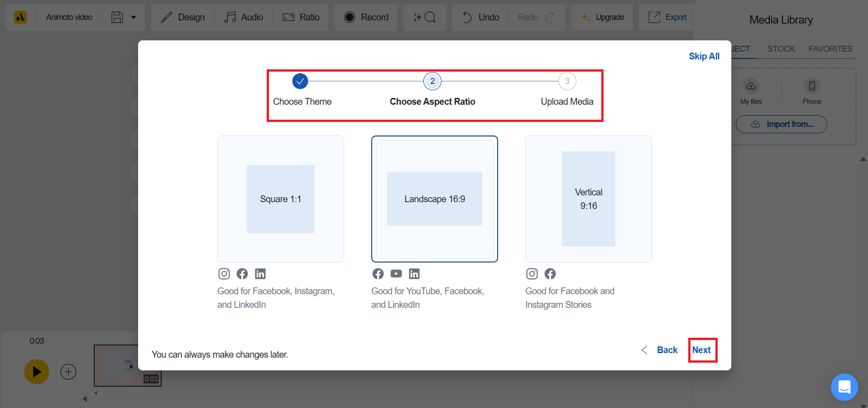Switch to the Stock tab
Screen dimensions: 868x408
click(781, 49)
